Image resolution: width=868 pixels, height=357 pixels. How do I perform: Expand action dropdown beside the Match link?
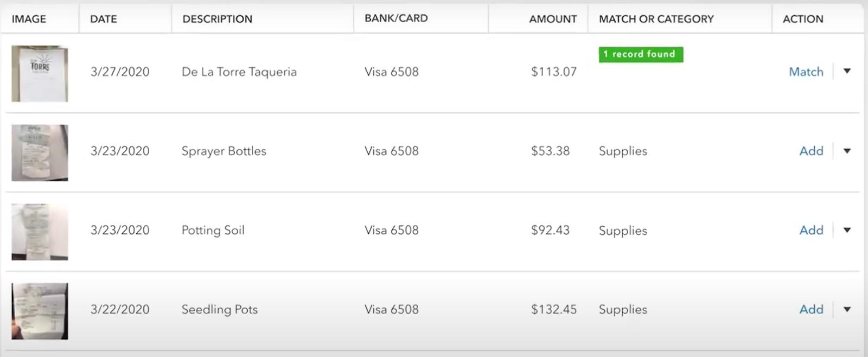pyautogui.click(x=847, y=71)
